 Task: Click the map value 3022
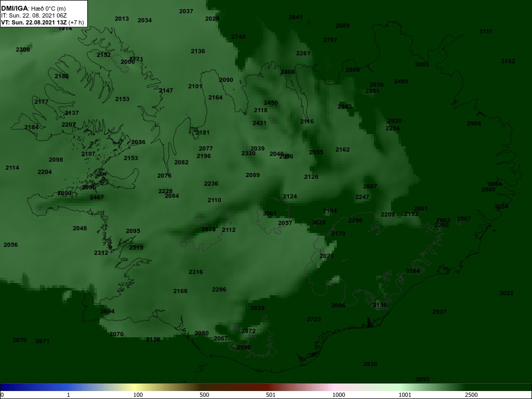[x=506, y=294]
